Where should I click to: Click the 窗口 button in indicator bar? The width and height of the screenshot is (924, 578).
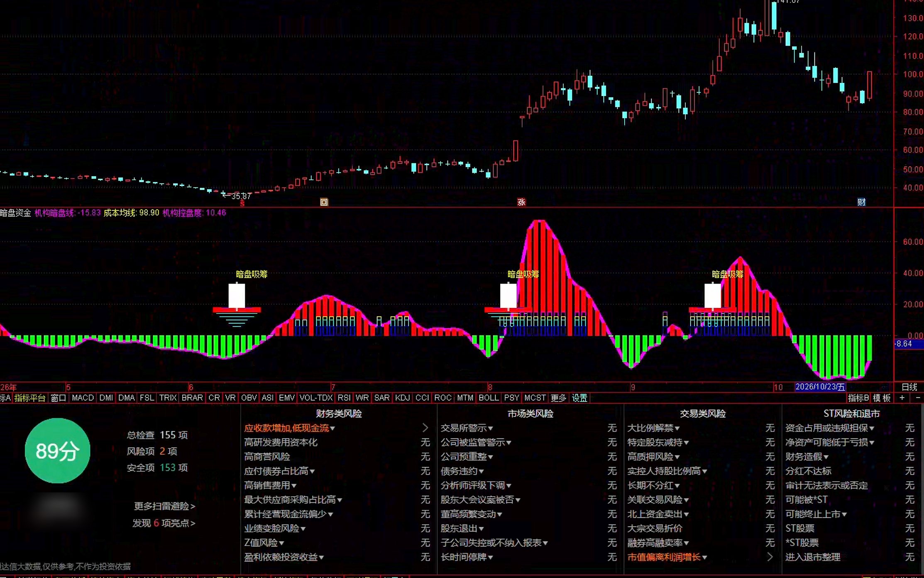pyautogui.click(x=59, y=398)
